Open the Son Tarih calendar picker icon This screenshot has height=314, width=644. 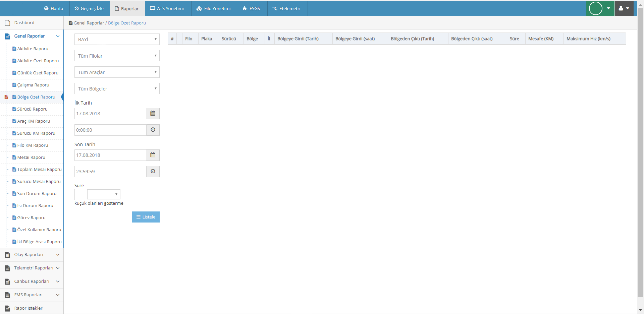click(153, 155)
